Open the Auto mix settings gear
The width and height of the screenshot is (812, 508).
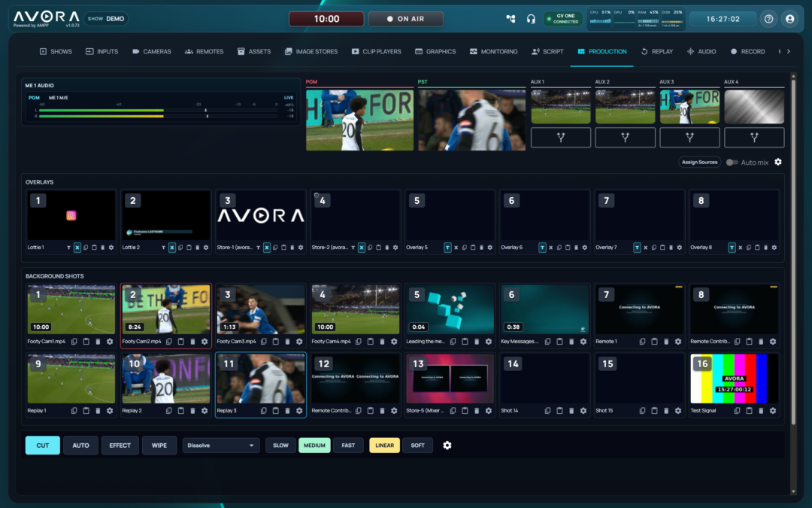tap(778, 163)
